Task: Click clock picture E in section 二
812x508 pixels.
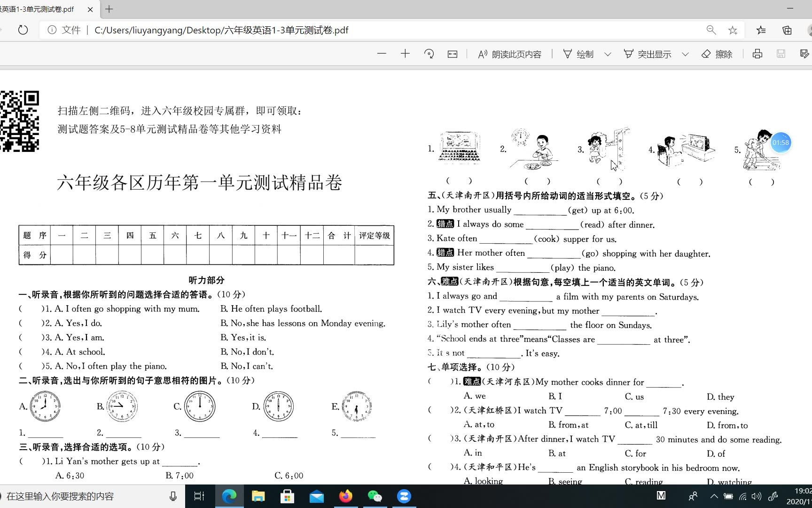Action: 357,406
